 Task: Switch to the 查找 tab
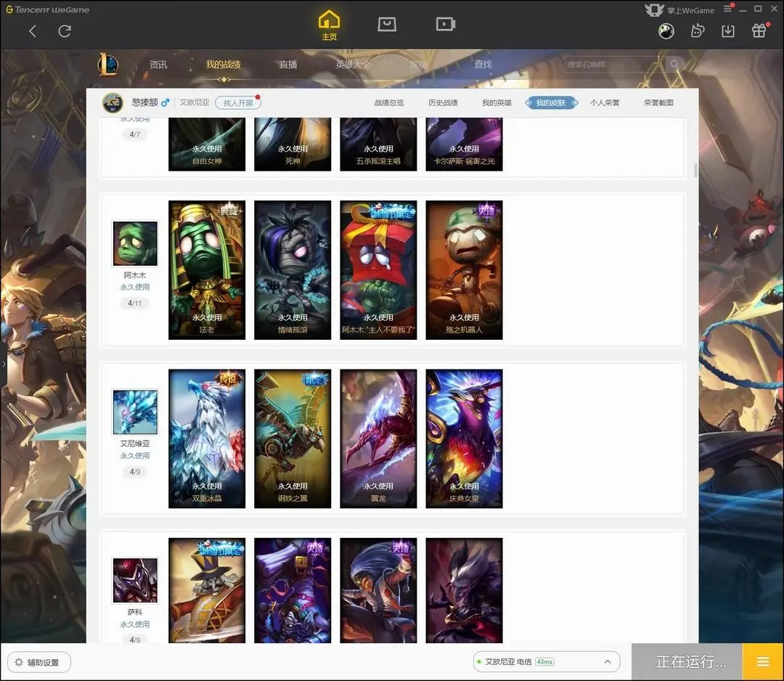point(483,65)
